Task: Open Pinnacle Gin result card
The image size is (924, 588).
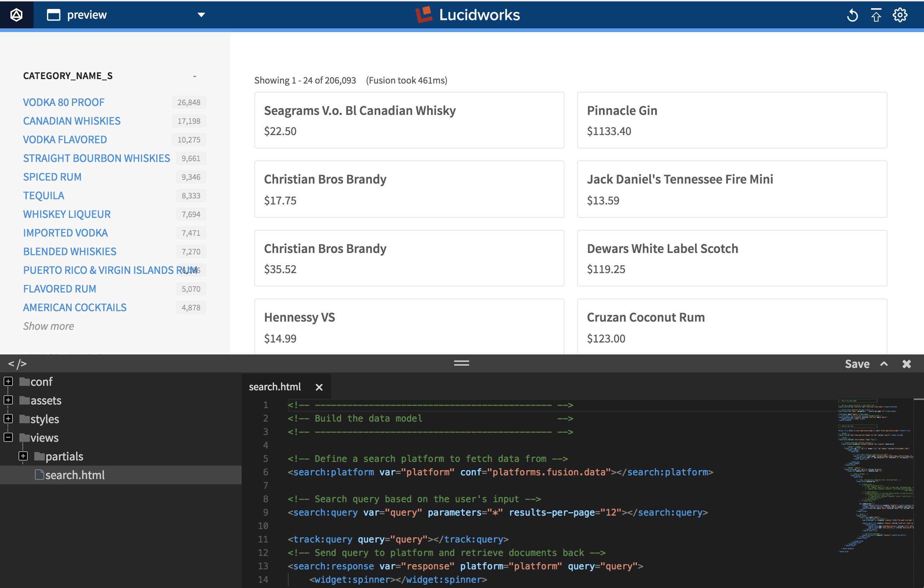Action: tap(732, 120)
